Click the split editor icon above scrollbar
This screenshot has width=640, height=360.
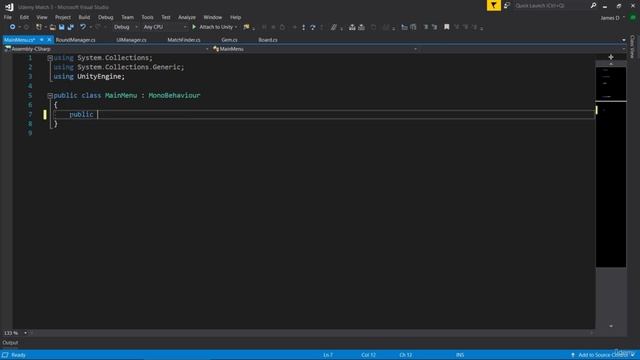611,57
